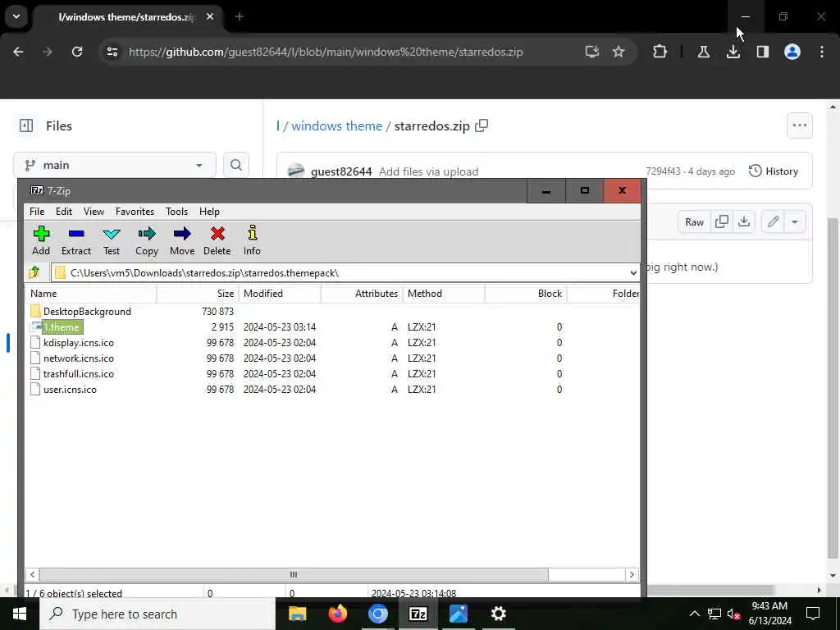
Task: View site information icon in address bar
Action: [x=112, y=52]
